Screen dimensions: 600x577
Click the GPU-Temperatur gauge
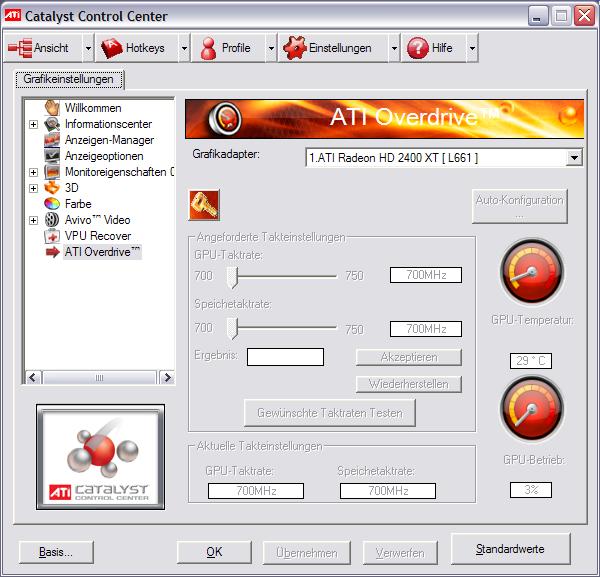tap(532, 271)
